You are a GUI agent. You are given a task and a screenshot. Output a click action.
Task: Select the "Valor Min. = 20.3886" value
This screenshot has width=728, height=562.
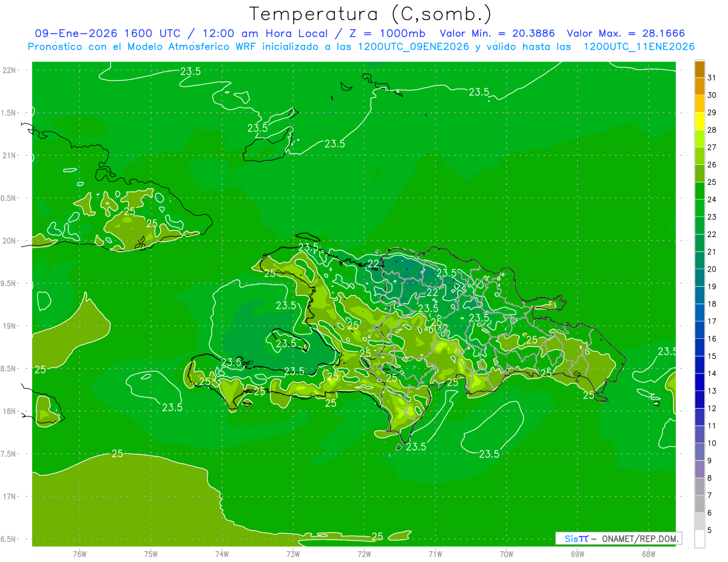497,33
